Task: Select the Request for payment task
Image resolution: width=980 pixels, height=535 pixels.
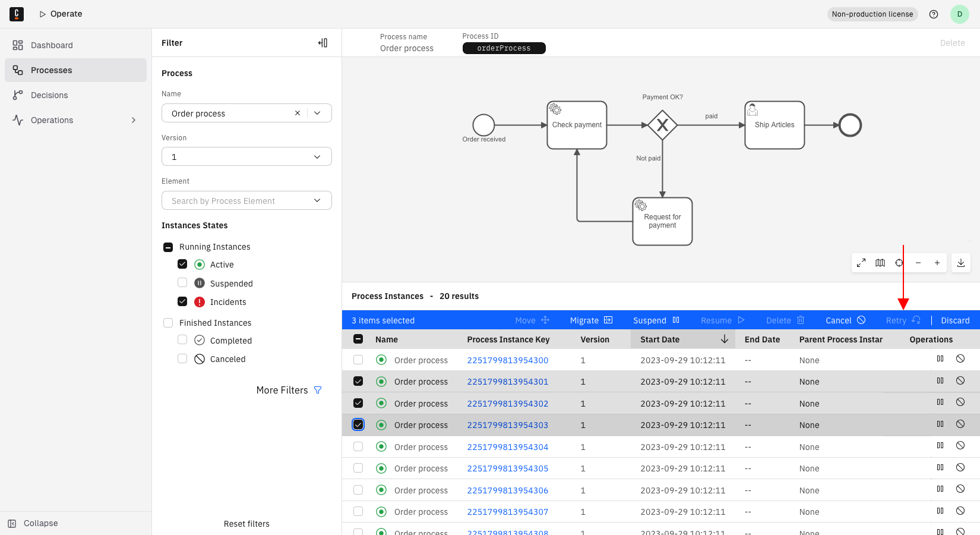Action: coord(662,221)
